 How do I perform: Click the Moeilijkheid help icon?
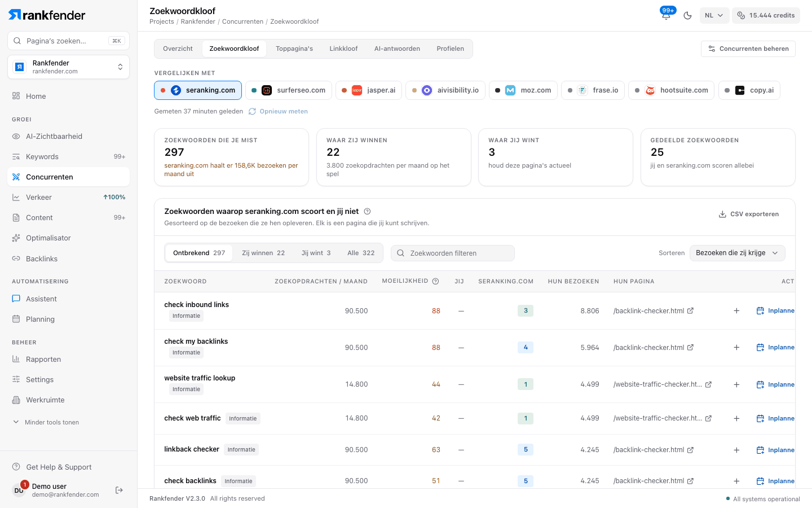tap(435, 281)
